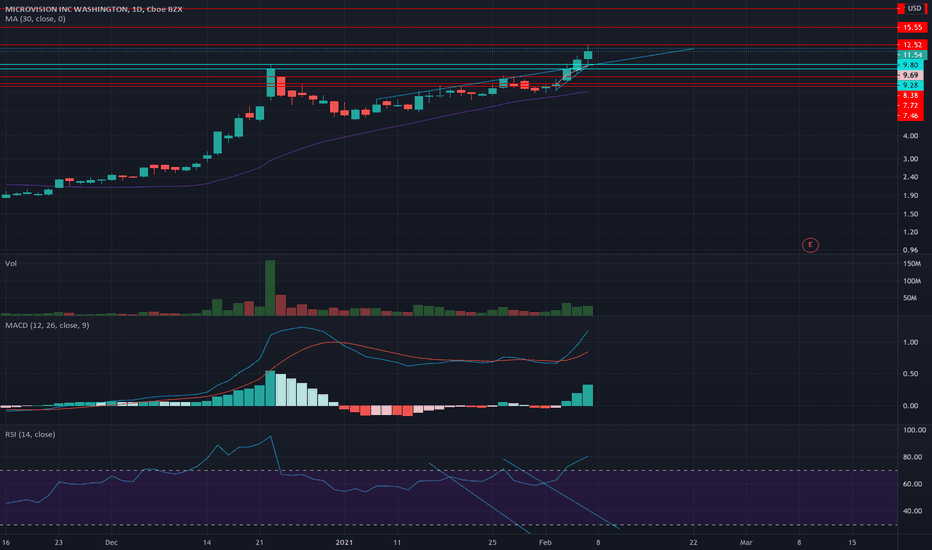
Task: Click the tallest volume bar near Dec 21
Action: (270, 288)
